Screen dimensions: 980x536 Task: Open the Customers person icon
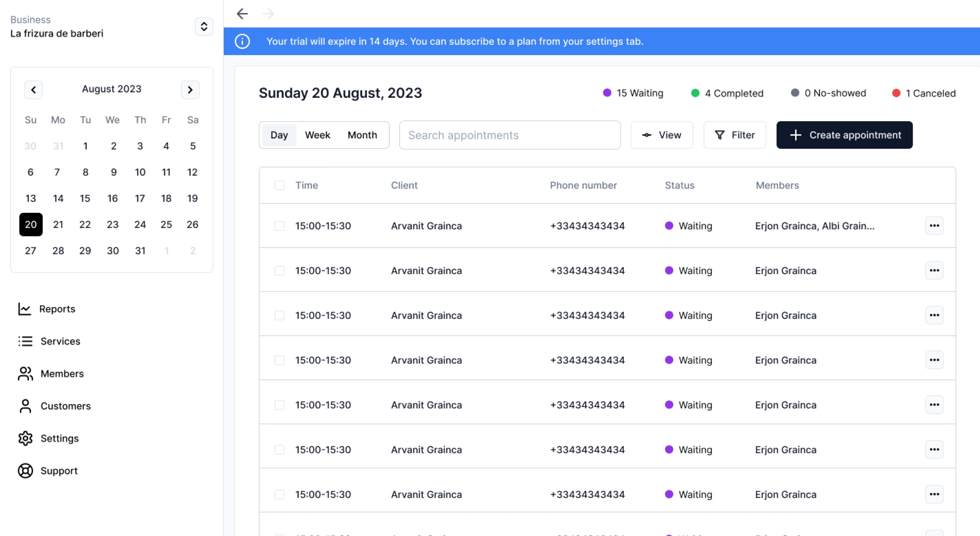click(x=25, y=406)
